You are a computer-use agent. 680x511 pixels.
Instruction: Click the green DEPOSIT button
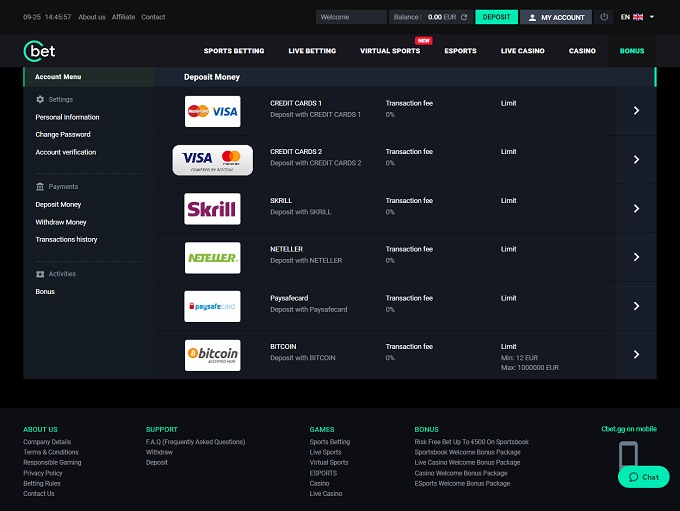[x=497, y=17]
